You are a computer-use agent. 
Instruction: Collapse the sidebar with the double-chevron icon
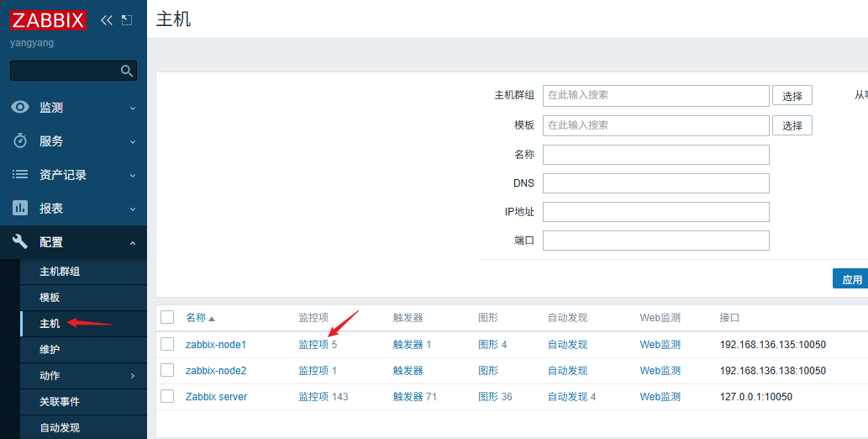pyautogui.click(x=106, y=20)
